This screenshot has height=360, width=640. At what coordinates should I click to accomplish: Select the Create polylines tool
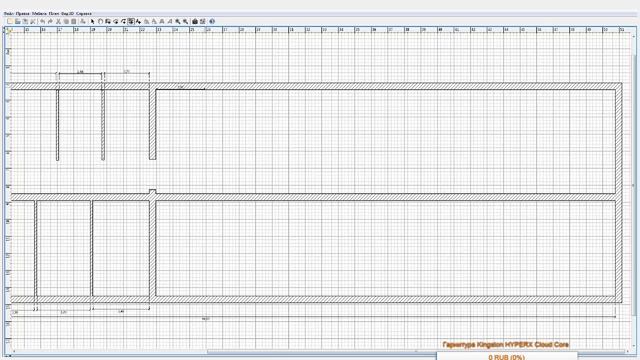123,21
